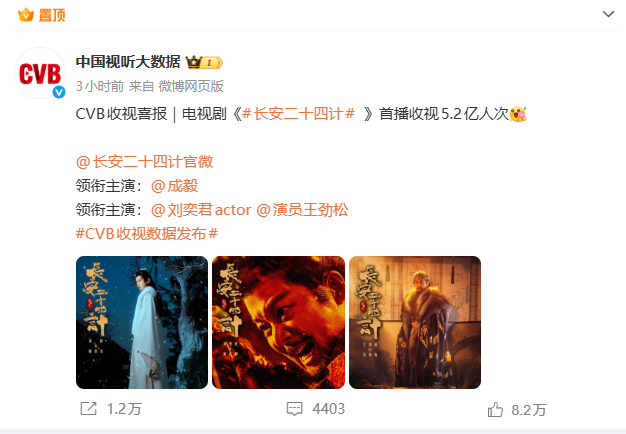Like the post with thumbs-up icon
Viewport: 626px width, 434px height.
coord(495,409)
